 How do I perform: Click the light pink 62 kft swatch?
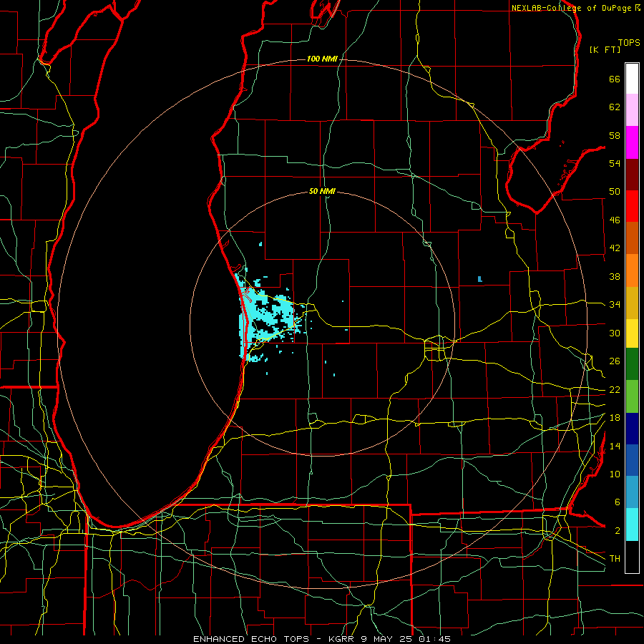(632, 110)
